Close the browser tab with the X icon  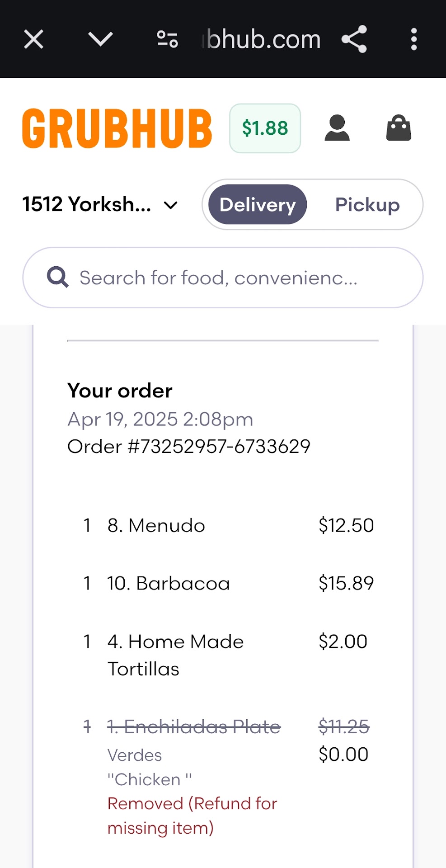coord(33,39)
